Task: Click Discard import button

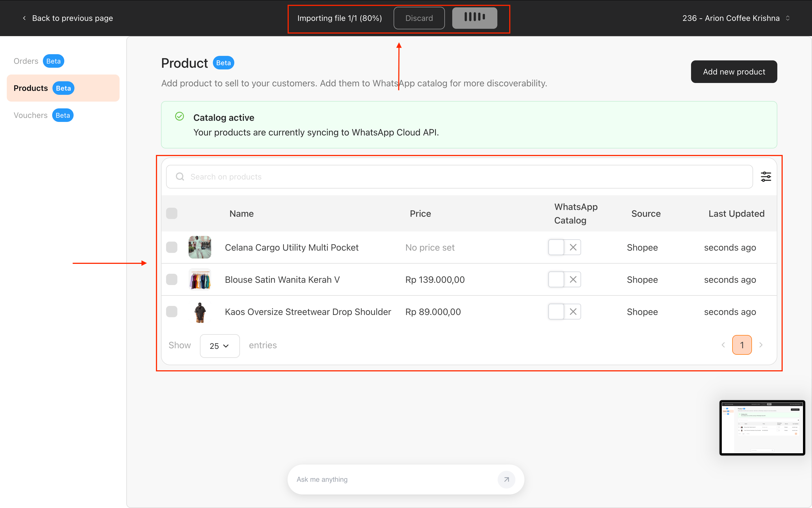Action: [x=419, y=18]
